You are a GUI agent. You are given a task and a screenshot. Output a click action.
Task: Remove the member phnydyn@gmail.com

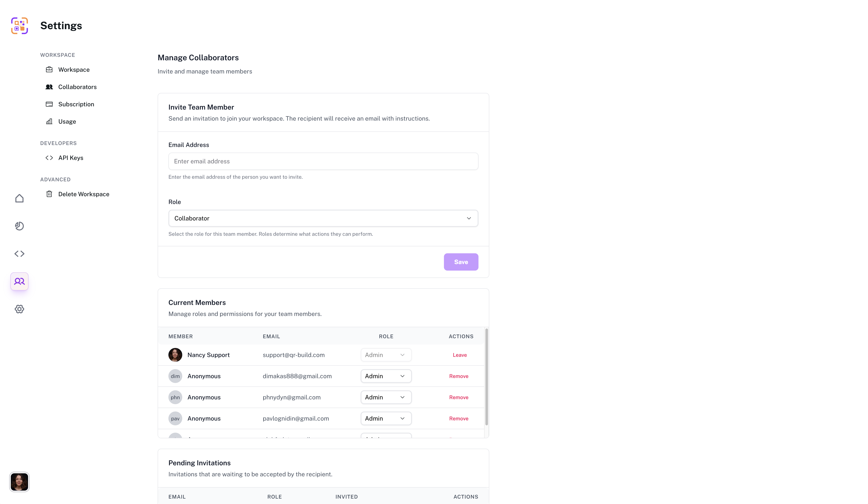point(458,397)
